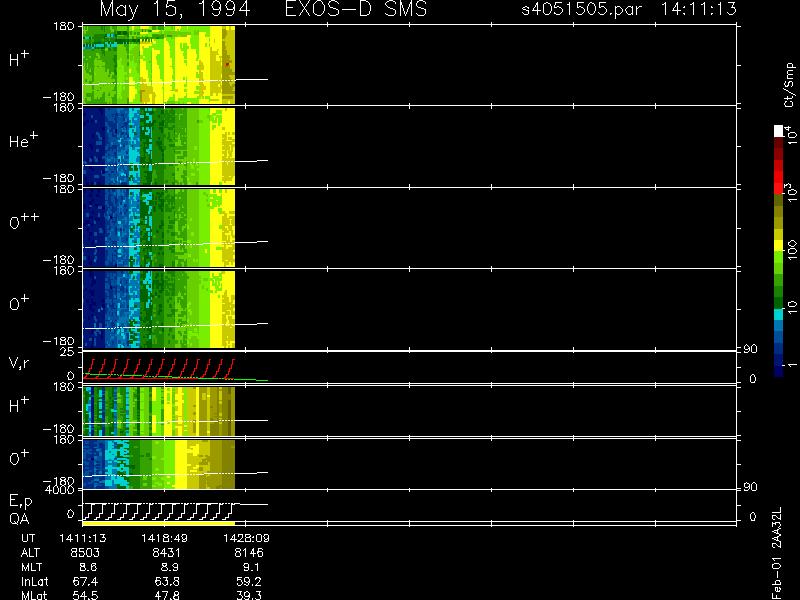Click the UT value "1411:13"
This screenshot has width=800, height=600.
(x=83, y=538)
